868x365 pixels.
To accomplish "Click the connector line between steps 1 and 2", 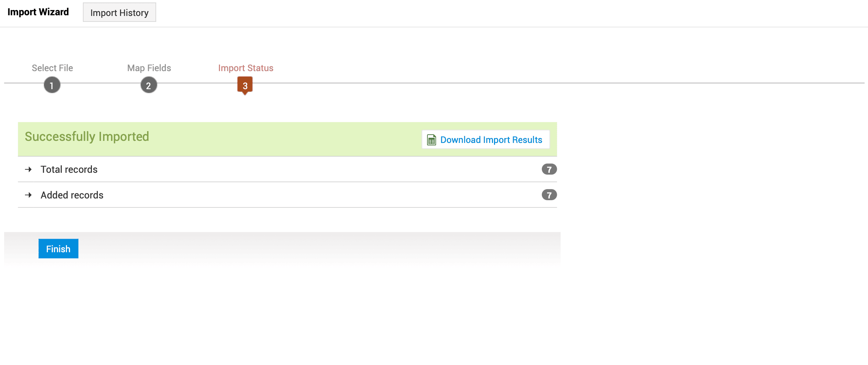I will coord(101,83).
